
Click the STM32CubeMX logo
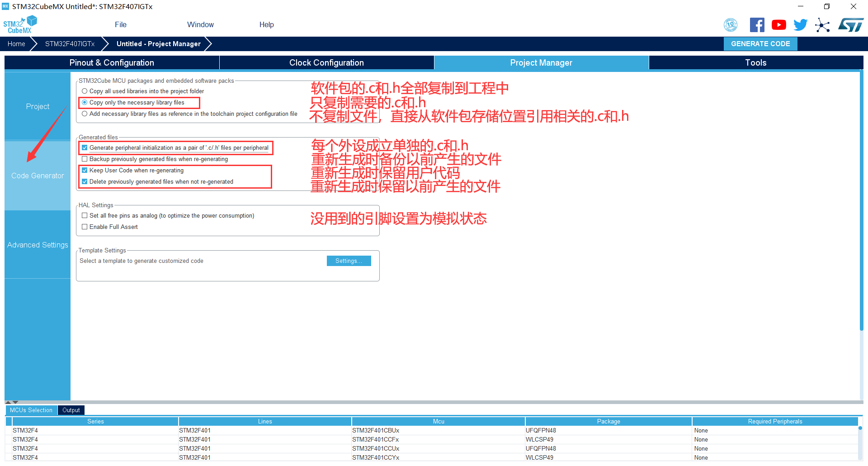tap(20, 25)
